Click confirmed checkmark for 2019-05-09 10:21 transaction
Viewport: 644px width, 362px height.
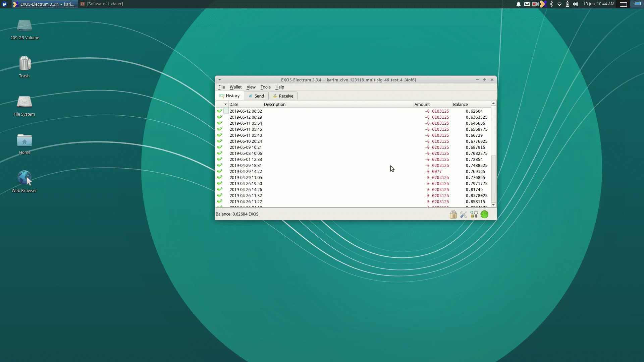click(x=220, y=147)
